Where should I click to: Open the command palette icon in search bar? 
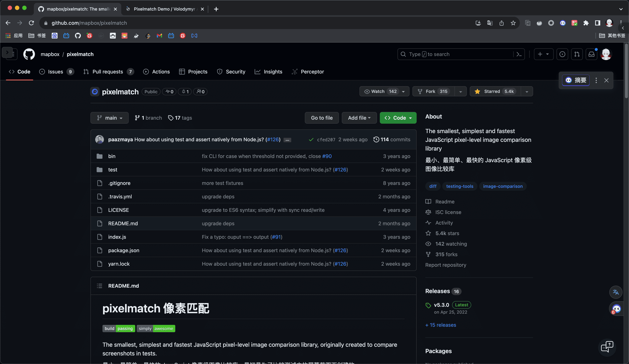[519, 54]
